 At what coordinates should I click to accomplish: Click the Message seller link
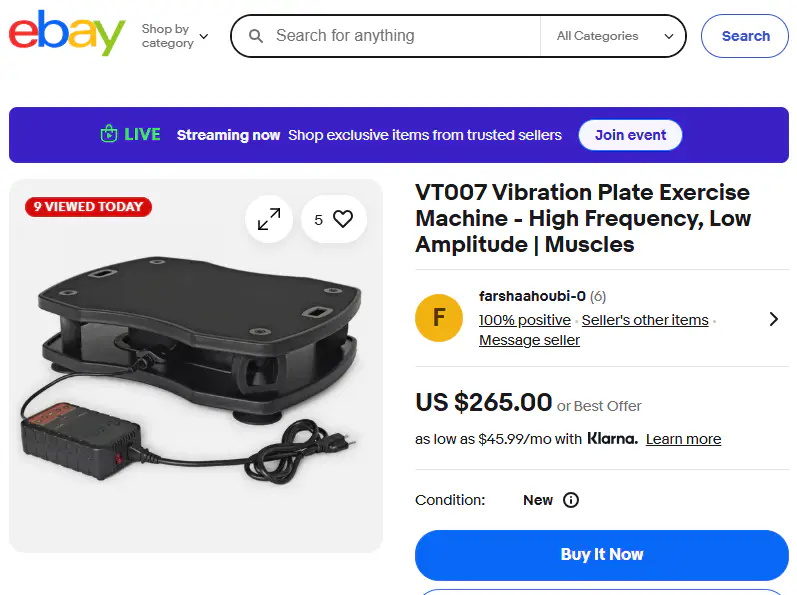(x=529, y=340)
